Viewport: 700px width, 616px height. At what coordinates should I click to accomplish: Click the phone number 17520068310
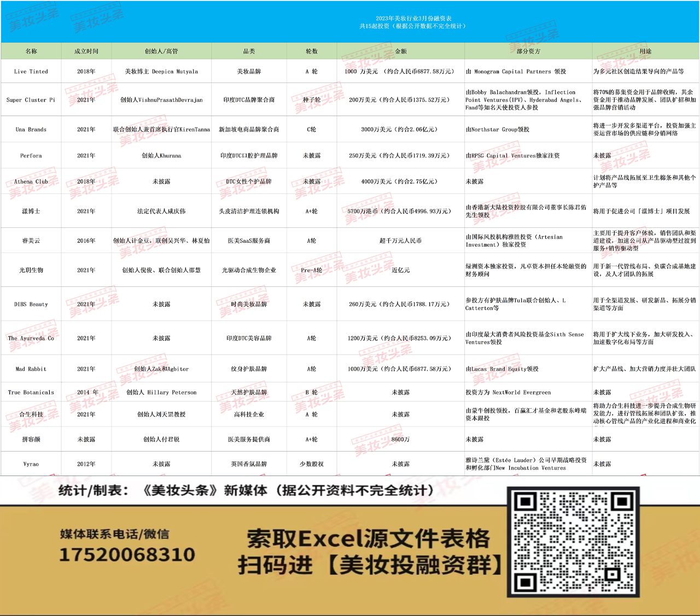[127, 555]
